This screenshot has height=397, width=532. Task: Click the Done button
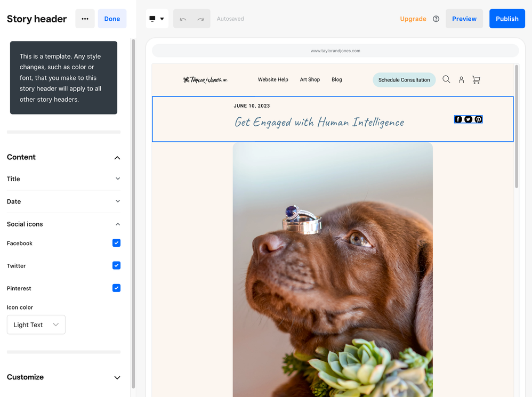tap(112, 19)
